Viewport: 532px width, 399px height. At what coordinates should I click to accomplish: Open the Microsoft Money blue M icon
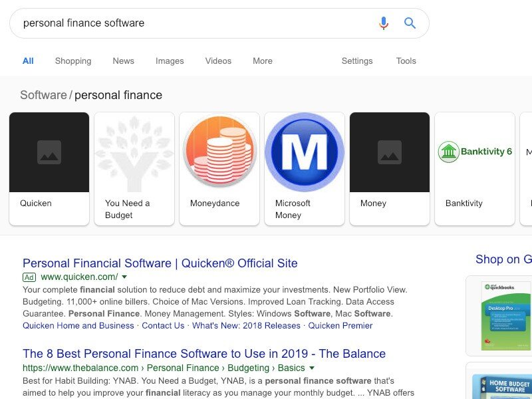click(x=305, y=152)
